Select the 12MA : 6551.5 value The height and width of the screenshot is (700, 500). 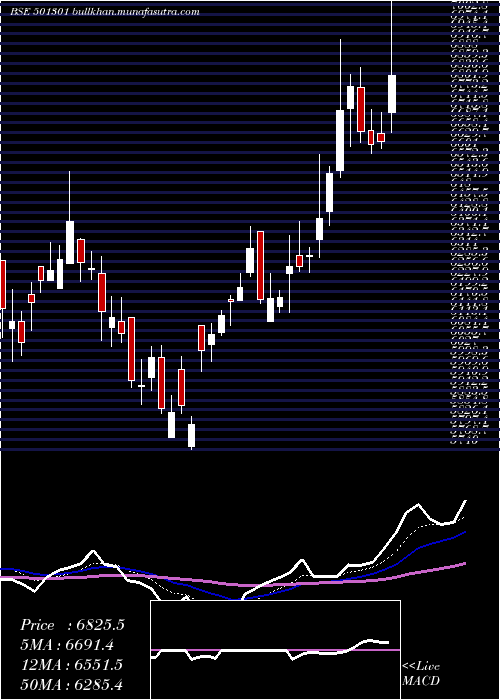(71, 665)
